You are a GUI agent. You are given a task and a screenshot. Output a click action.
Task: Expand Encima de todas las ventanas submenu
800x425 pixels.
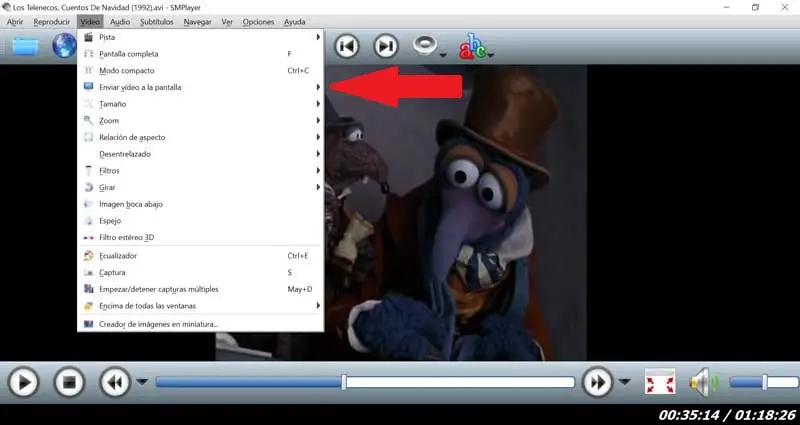click(x=201, y=306)
